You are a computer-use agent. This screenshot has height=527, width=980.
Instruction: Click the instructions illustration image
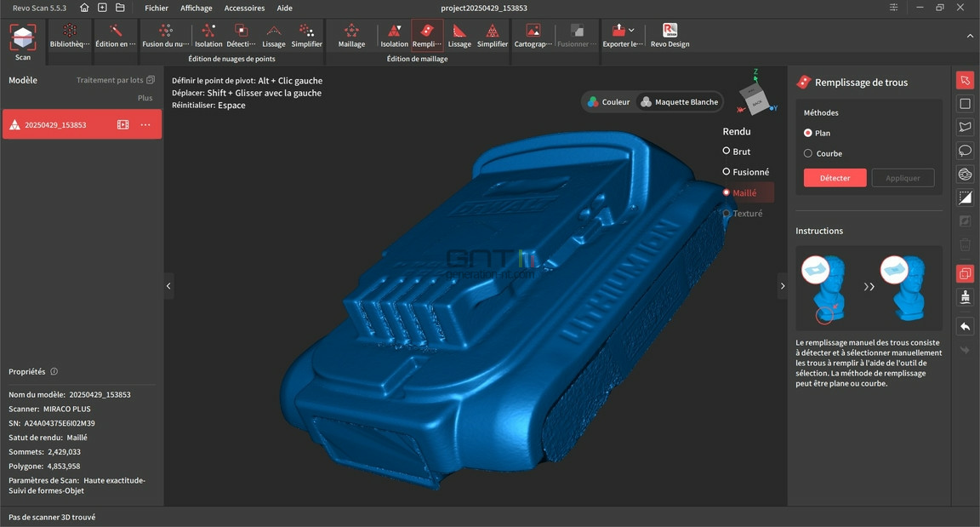pos(869,289)
